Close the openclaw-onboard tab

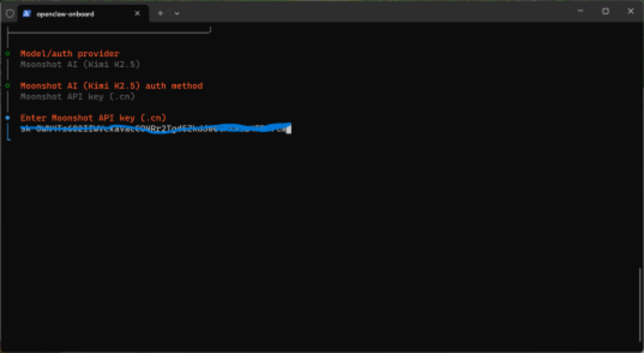(x=137, y=13)
